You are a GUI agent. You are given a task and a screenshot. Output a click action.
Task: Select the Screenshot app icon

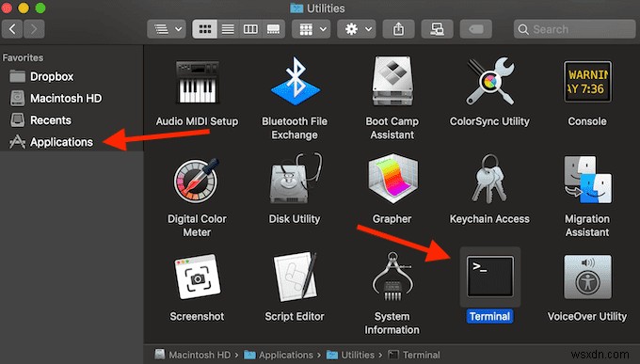point(198,277)
